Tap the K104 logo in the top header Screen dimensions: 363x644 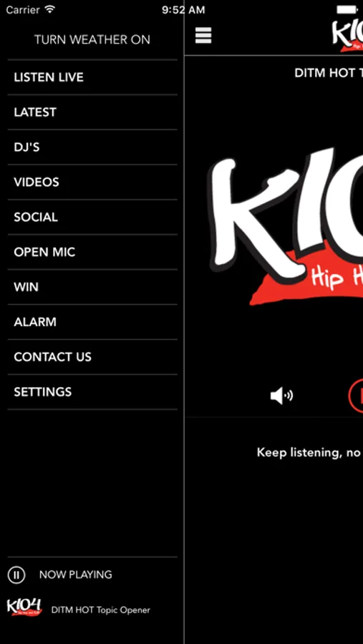click(x=348, y=35)
